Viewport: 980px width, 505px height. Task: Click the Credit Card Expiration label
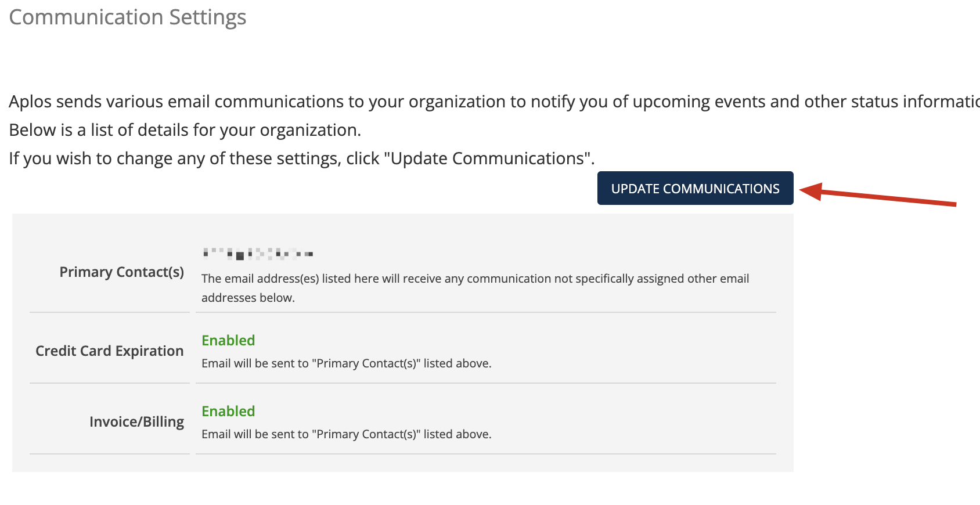pos(109,351)
